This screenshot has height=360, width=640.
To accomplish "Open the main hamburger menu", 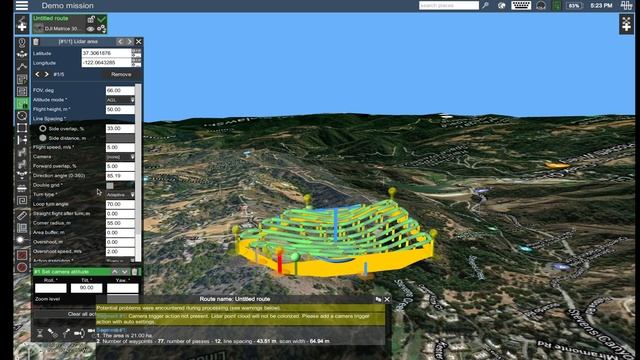I will pyautogui.click(x=22, y=5).
